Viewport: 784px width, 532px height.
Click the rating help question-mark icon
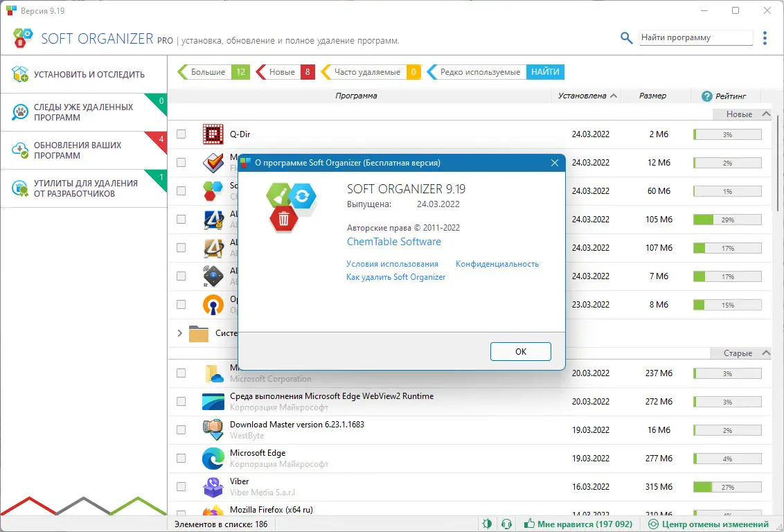[706, 96]
